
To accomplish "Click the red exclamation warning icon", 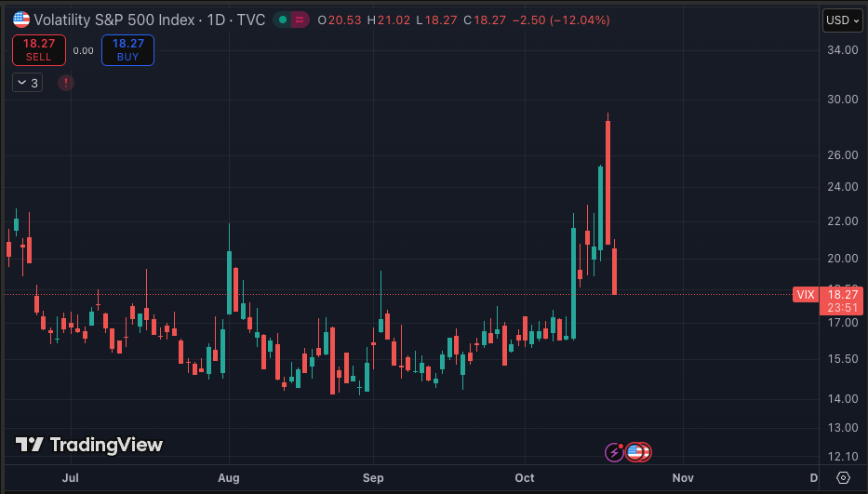I will coord(66,83).
